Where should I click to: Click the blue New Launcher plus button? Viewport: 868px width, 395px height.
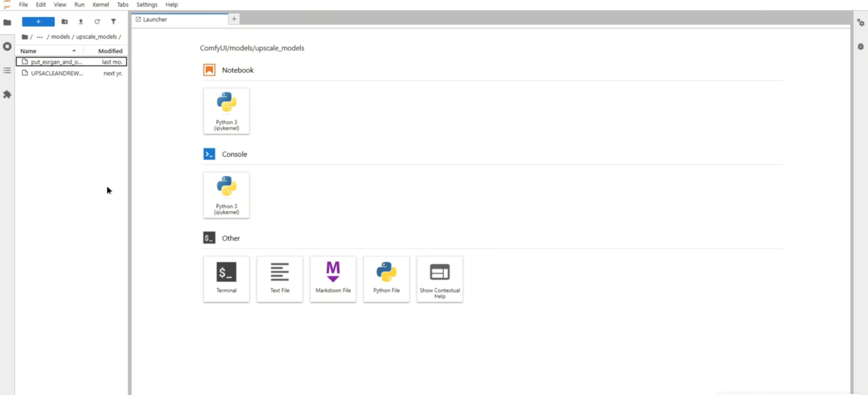pos(38,22)
